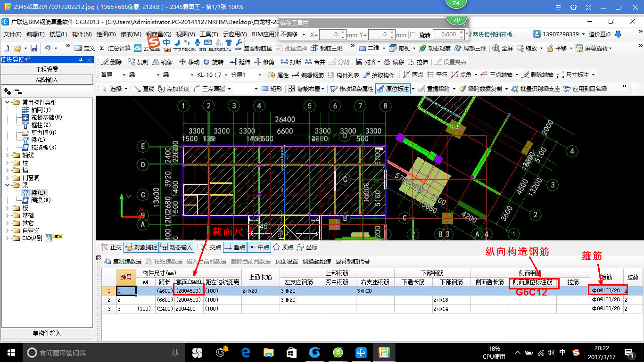Toggle 正交 orthogonal mode
Screen dimensions: 644x362
(x=111, y=247)
